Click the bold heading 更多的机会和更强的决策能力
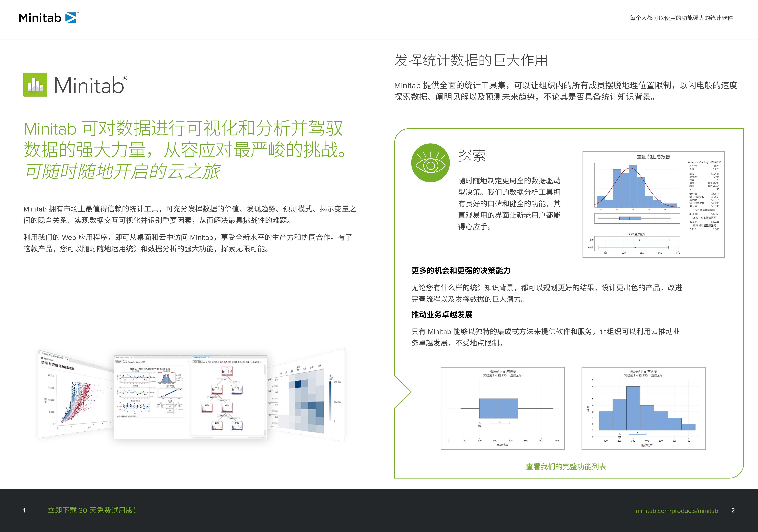758x532 pixels. [x=461, y=271]
